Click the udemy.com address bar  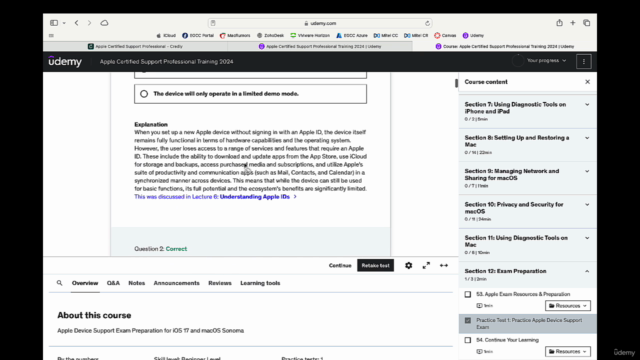click(x=320, y=23)
